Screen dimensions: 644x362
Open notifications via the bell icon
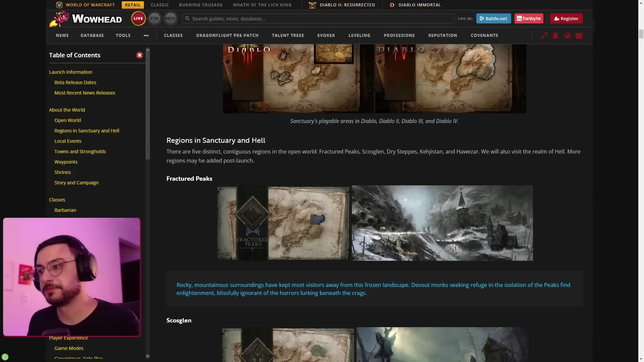point(555,36)
